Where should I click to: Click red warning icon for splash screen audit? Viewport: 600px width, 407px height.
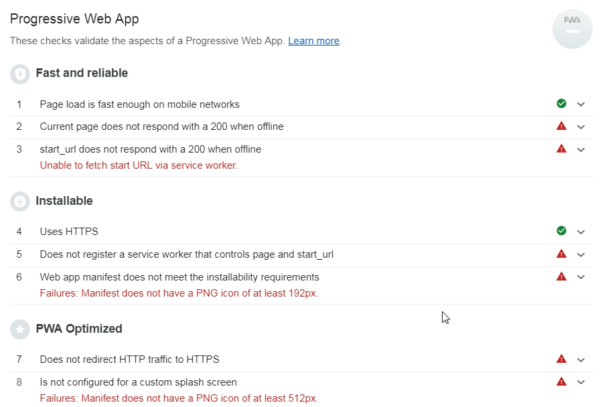point(561,381)
